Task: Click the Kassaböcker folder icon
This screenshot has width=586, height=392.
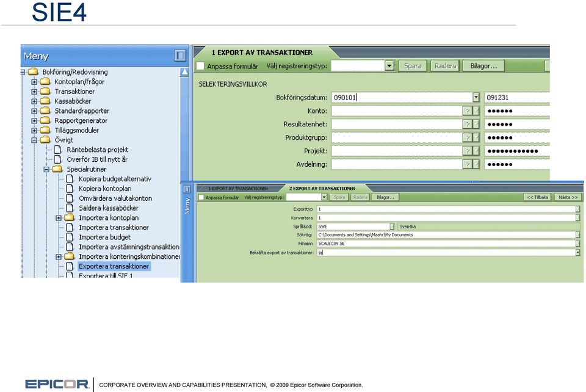Action: (45, 101)
